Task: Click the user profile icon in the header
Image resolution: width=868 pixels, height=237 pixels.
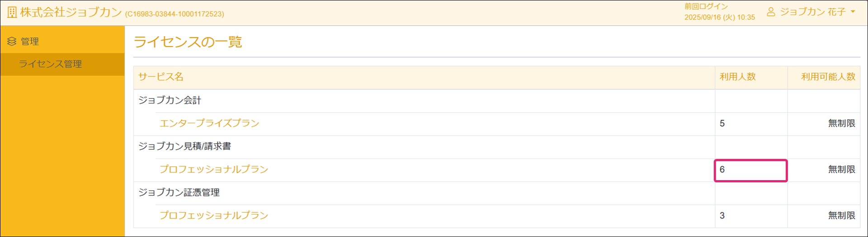Action: (771, 12)
